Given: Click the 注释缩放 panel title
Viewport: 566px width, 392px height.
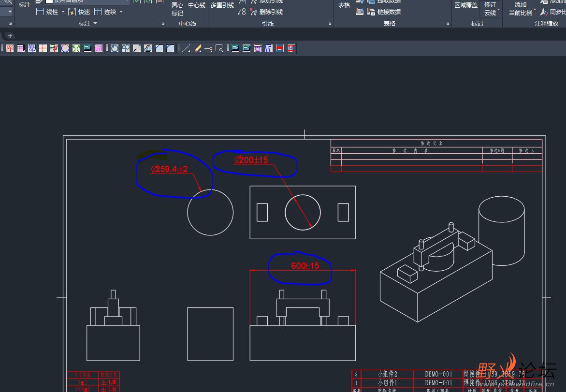Looking at the screenshot, I should click(547, 24).
